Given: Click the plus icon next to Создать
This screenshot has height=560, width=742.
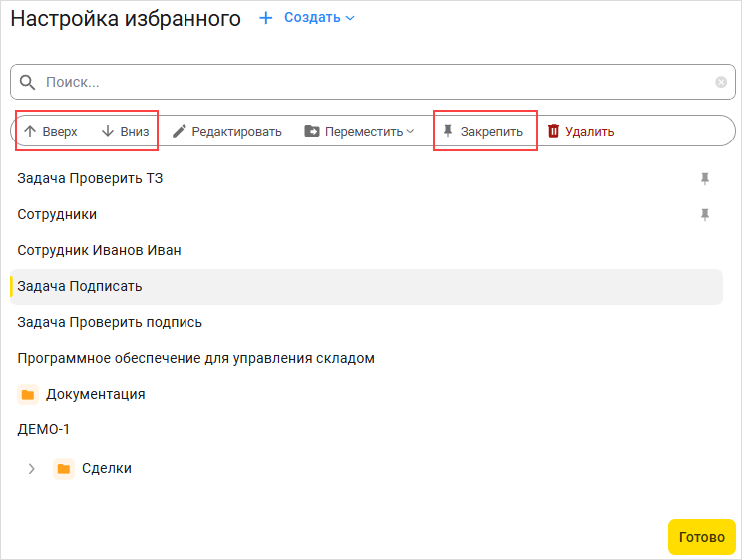Looking at the screenshot, I should (266, 18).
